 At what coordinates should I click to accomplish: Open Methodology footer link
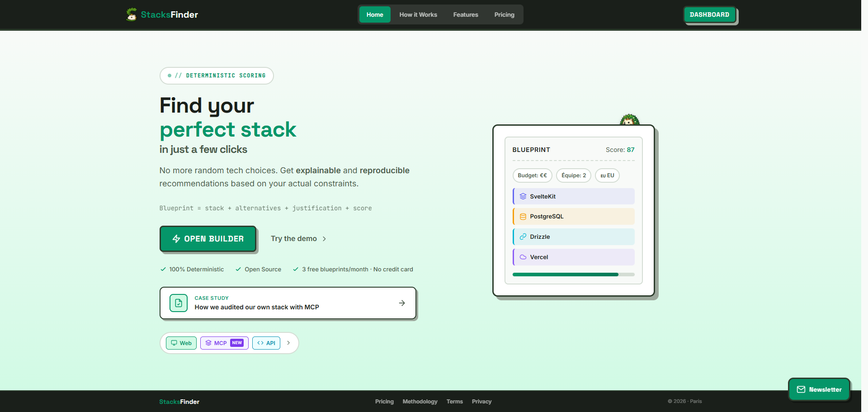pos(420,402)
